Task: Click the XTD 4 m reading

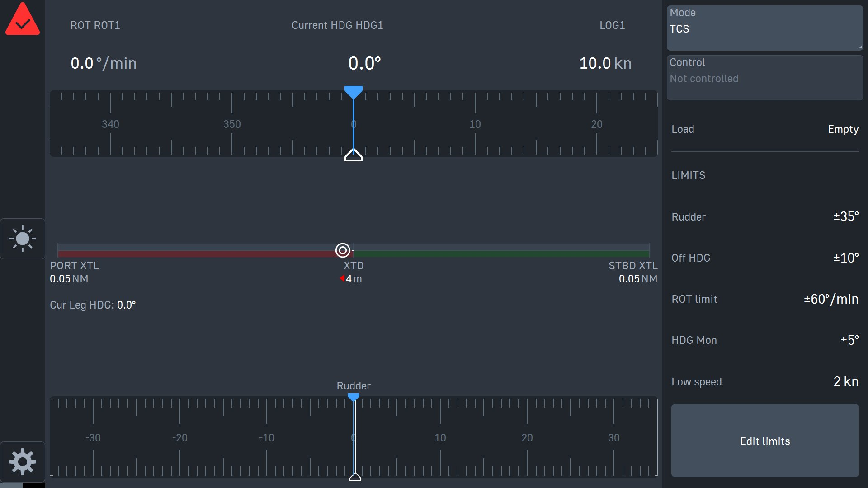Action: click(x=351, y=279)
